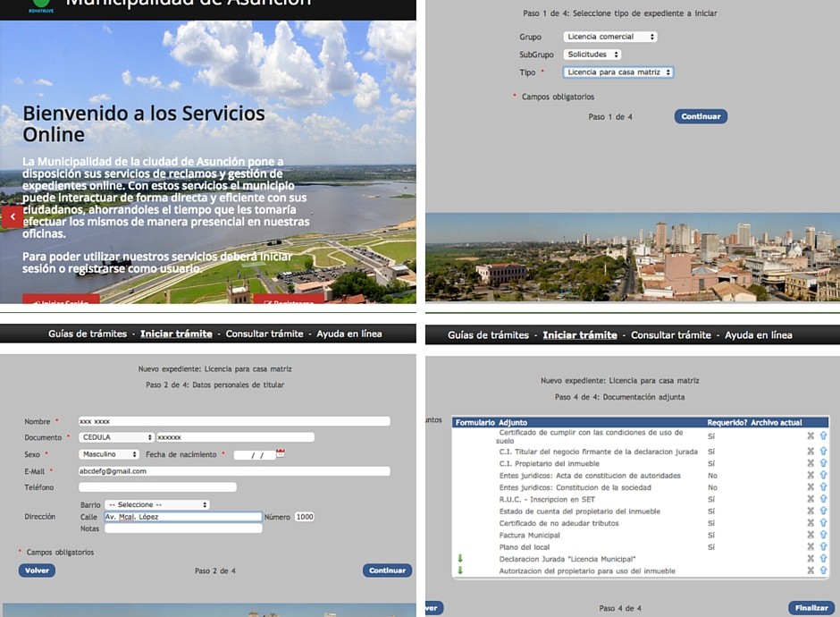Image resolution: width=840 pixels, height=617 pixels.
Task: Upload file for Plano del local
Action: pos(823,547)
